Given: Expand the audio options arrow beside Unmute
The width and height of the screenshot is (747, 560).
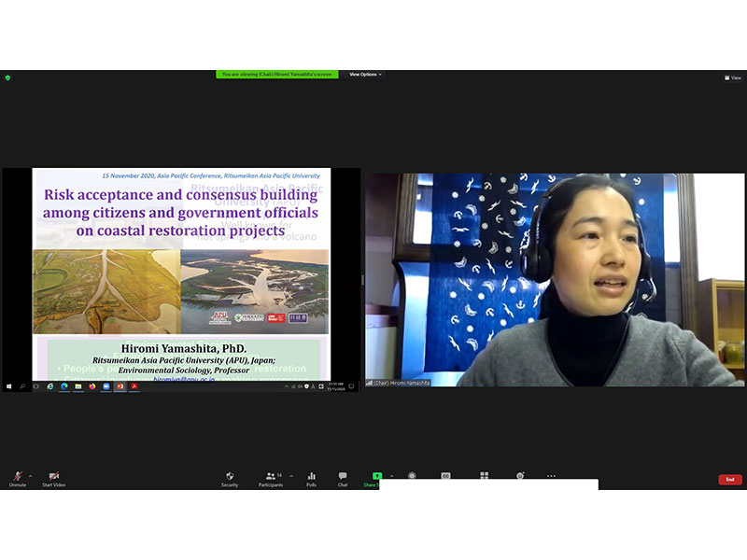Looking at the screenshot, I should pos(30,475).
